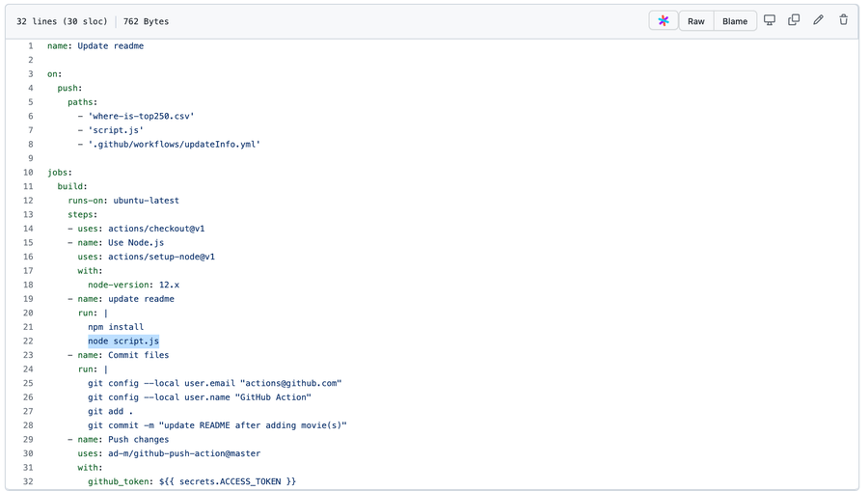
Task: Click '.github/workflows/updateInfo.yml' path entry
Action: (174, 145)
